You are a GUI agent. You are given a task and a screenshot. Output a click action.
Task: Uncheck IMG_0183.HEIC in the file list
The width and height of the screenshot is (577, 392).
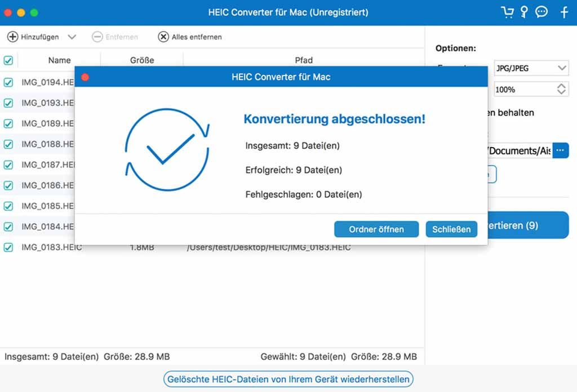point(8,247)
